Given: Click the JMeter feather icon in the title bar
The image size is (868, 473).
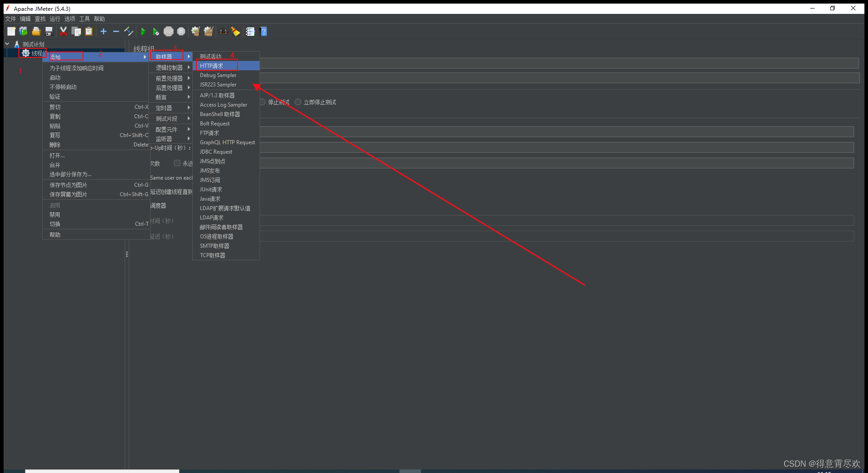Looking at the screenshot, I should pyautogui.click(x=8, y=8).
